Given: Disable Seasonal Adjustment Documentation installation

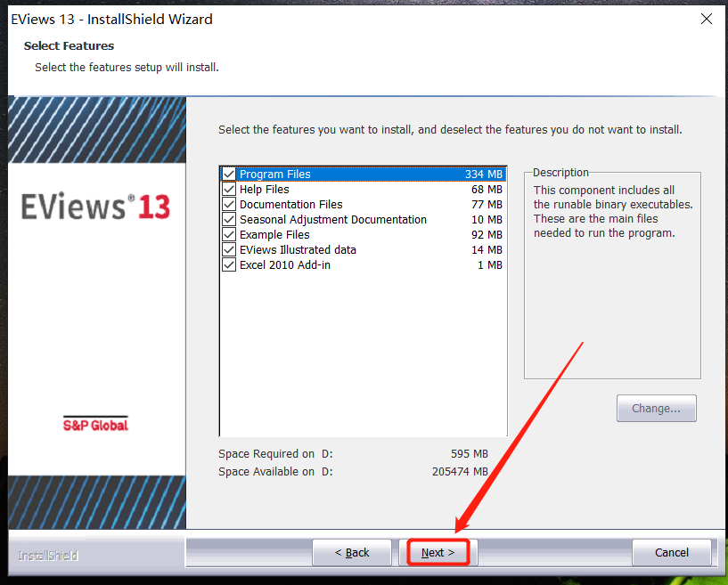Looking at the screenshot, I should (229, 219).
